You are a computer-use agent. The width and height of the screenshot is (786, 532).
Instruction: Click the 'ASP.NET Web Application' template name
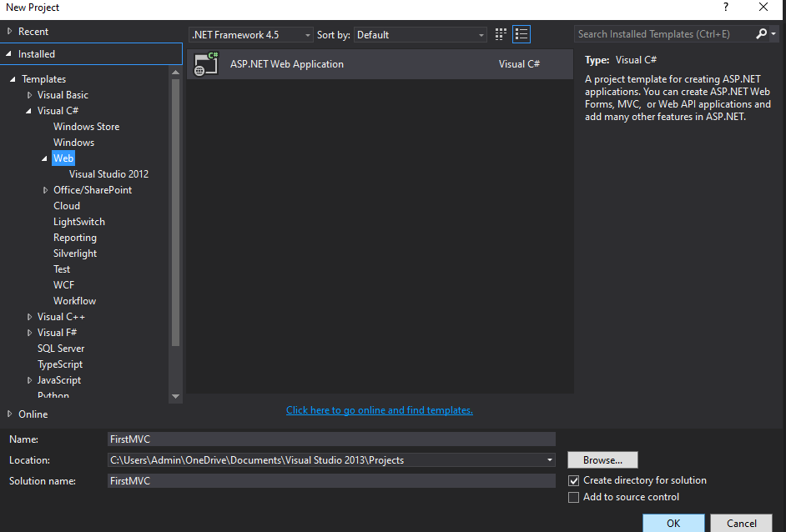pos(287,64)
